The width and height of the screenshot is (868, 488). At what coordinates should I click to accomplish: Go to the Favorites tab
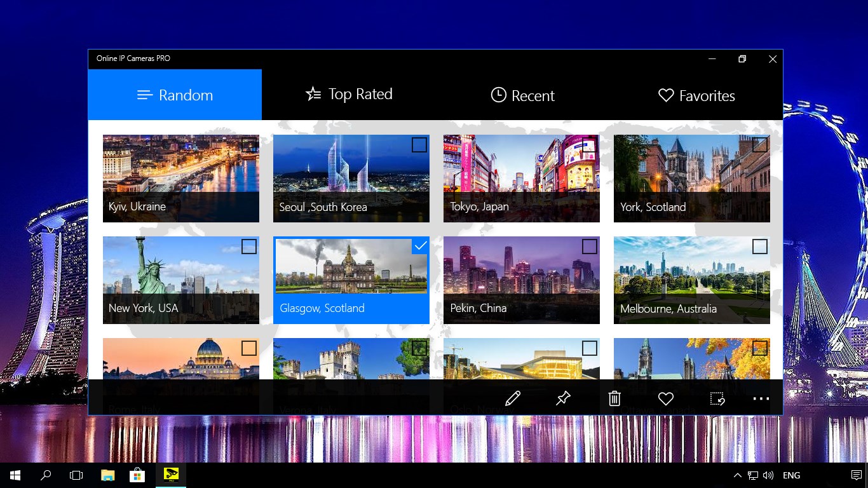[696, 95]
